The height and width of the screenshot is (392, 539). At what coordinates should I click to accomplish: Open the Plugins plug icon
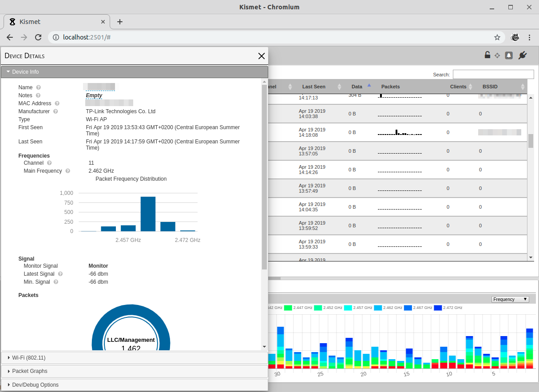pos(523,55)
